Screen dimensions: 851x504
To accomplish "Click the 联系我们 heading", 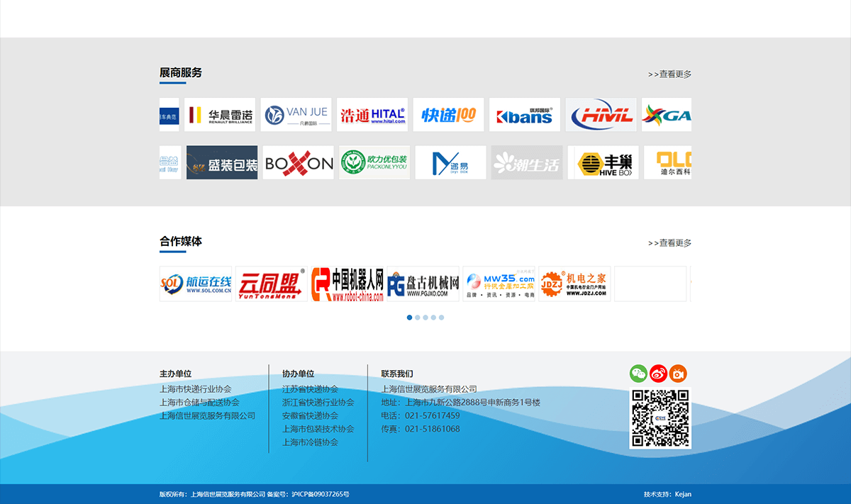I will point(397,374).
